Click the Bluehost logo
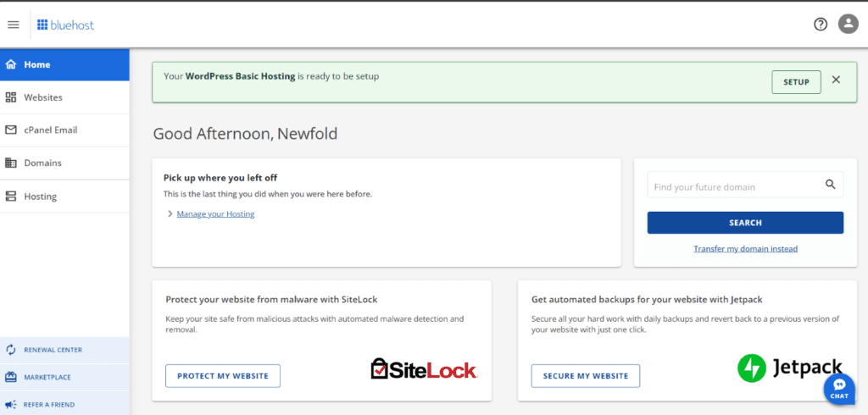This screenshot has width=868, height=415. click(x=65, y=25)
